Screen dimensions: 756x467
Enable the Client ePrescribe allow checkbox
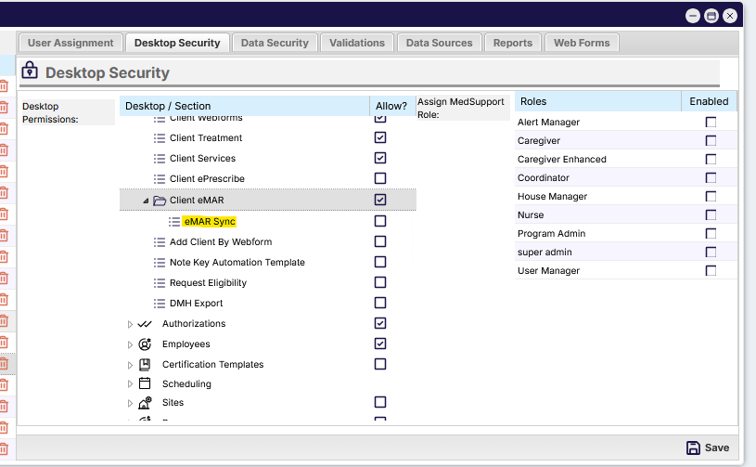pyautogui.click(x=380, y=178)
